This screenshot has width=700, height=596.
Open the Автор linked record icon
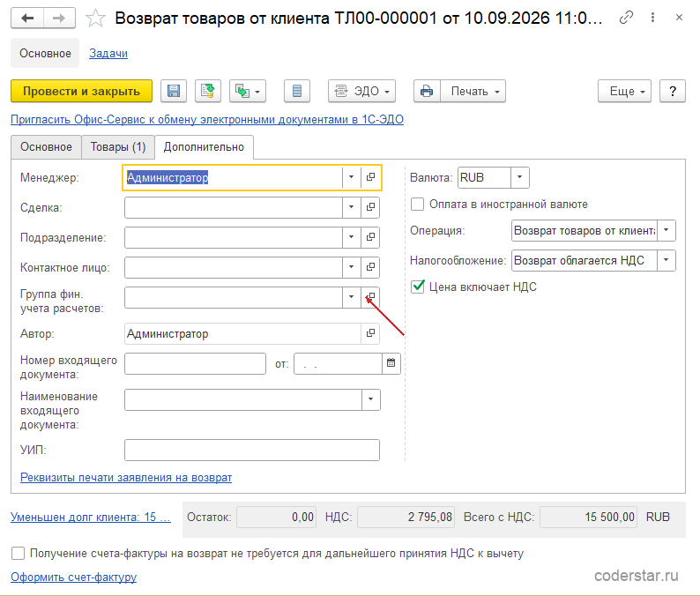(370, 333)
